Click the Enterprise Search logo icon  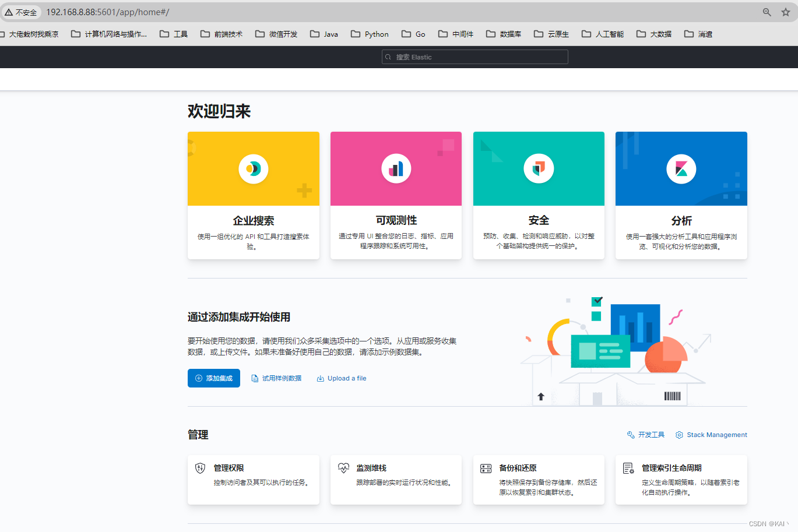(254, 169)
